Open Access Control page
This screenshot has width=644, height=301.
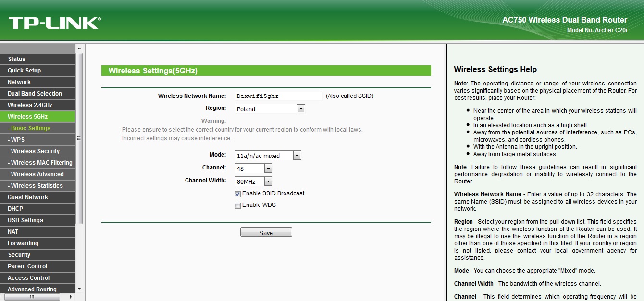[37, 277]
